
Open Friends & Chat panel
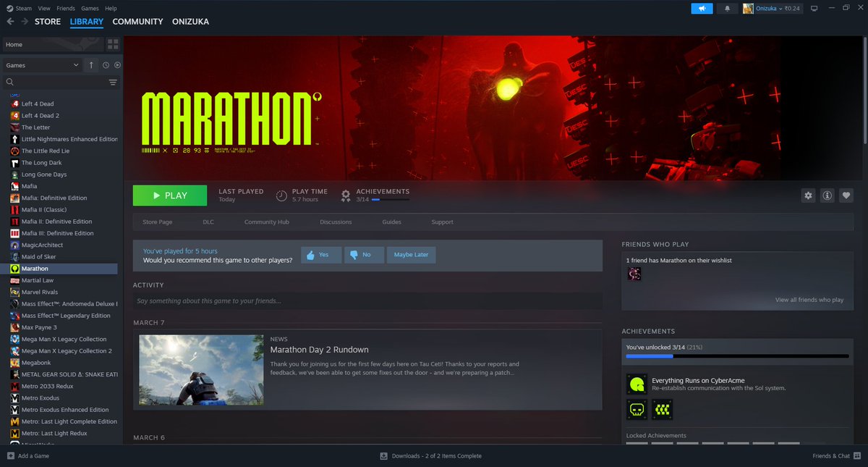(836, 456)
